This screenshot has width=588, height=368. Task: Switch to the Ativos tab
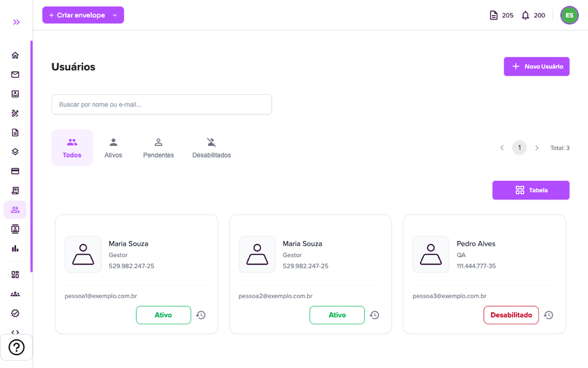point(113,148)
